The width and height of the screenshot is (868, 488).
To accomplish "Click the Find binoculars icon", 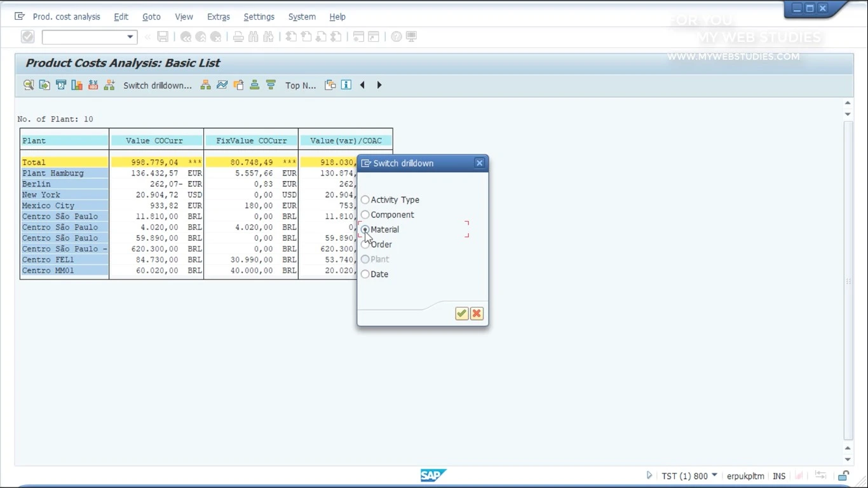I will [254, 37].
